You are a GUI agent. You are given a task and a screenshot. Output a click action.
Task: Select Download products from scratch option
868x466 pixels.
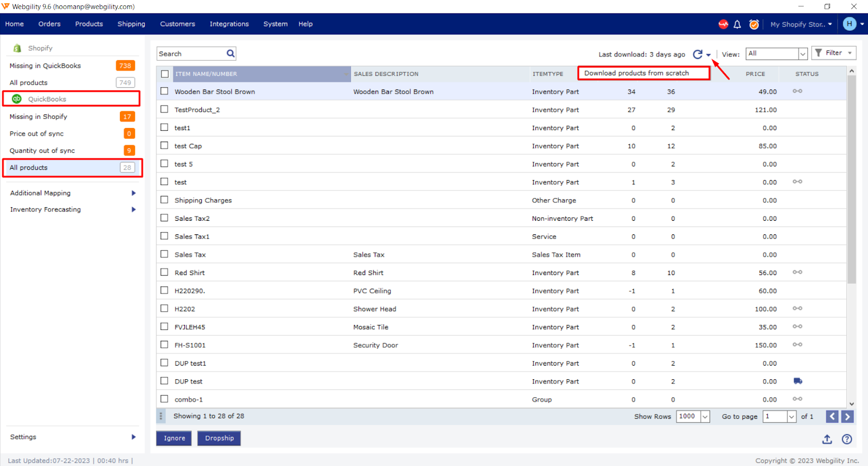[x=644, y=73]
